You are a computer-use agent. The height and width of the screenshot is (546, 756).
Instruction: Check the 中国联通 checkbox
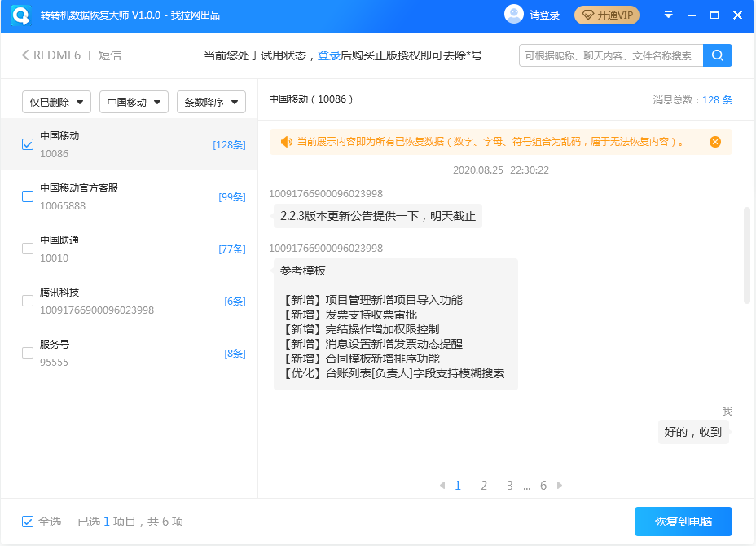(28, 249)
